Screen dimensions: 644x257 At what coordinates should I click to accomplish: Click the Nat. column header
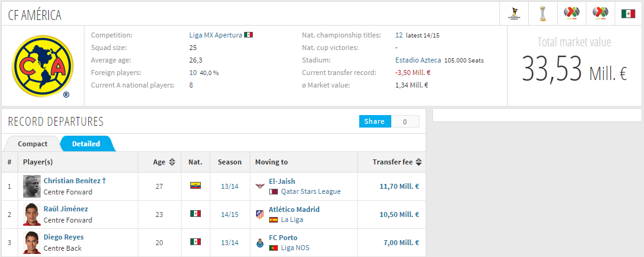pyautogui.click(x=195, y=162)
